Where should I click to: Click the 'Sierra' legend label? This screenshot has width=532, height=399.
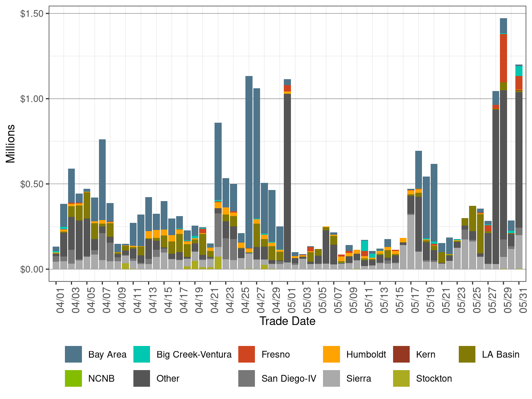click(359, 379)
